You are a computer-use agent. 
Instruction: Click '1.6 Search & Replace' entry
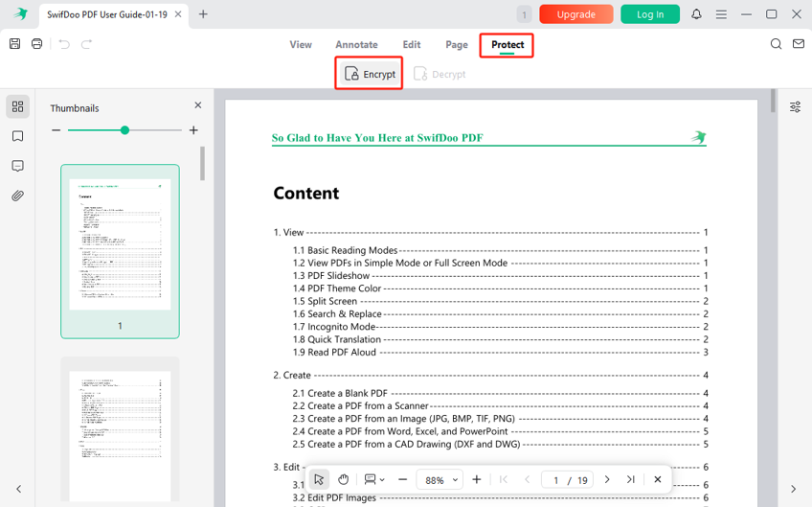tap(337, 314)
